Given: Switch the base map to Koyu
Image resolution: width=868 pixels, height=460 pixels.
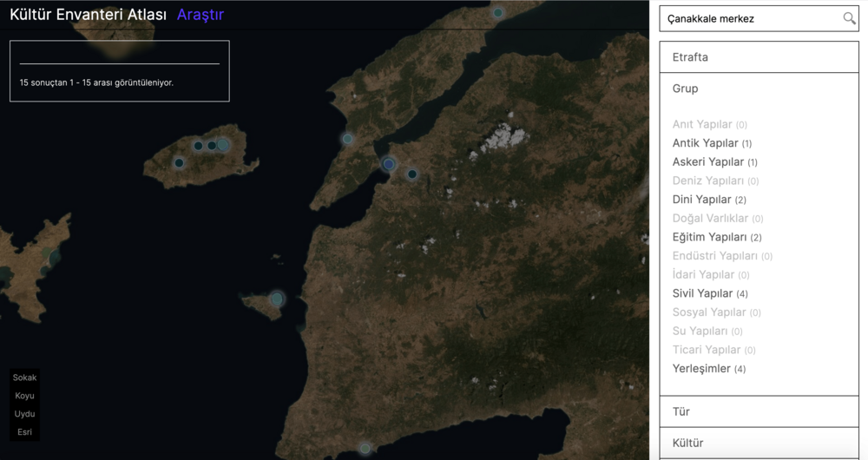Looking at the screenshot, I should (x=24, y=396).
